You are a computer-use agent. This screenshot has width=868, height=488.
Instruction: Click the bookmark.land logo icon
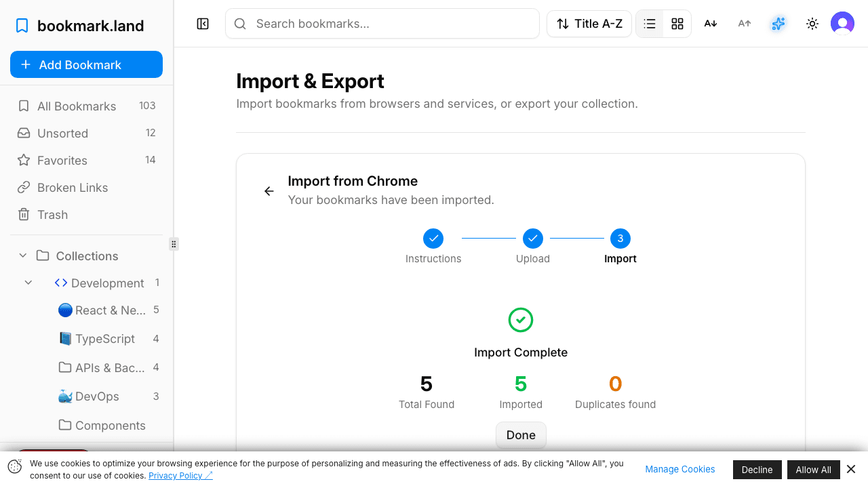point(22,26)
